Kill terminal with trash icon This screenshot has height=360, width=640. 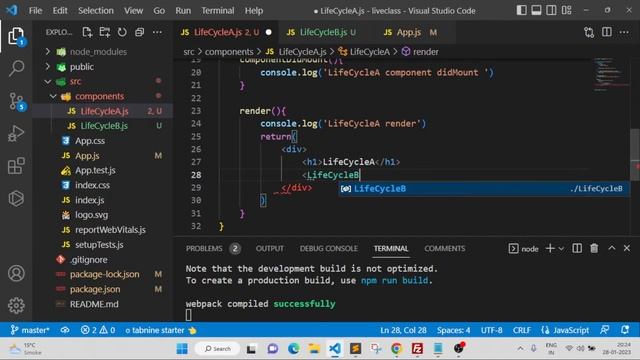point(594,248)
